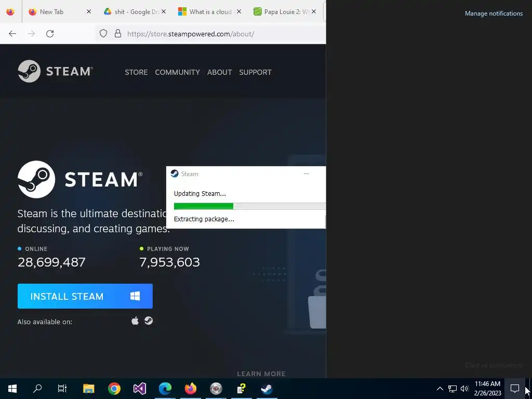Image resolution: width=532 pixels, height=399 pixels.
Task: Close the What is a cloud tab
Action: click(239, 11)
